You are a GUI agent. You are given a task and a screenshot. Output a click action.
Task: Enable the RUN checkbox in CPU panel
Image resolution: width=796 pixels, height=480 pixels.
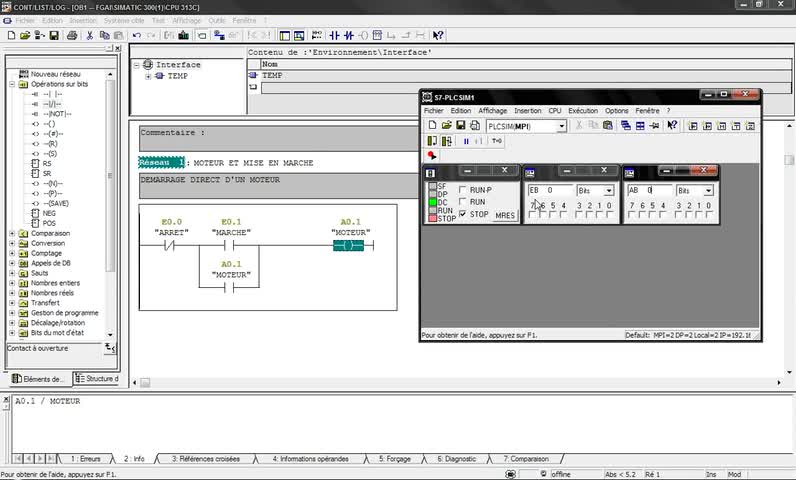click(462, 201)
